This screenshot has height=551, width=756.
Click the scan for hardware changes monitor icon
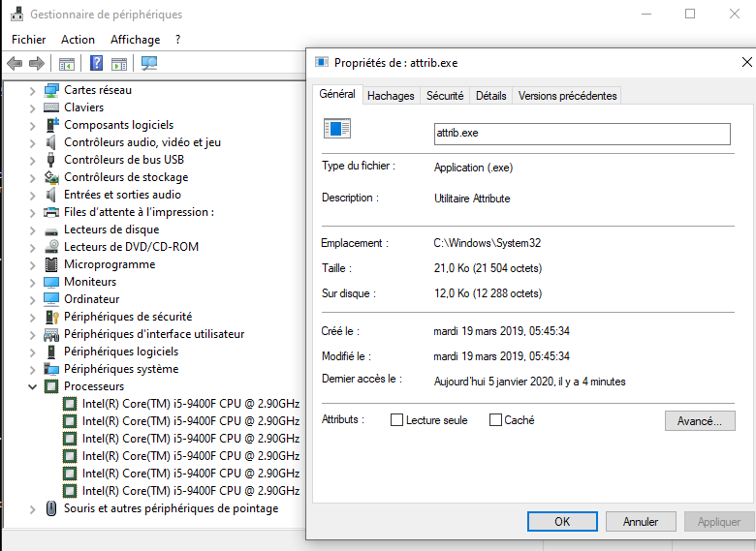click(x=149, y=63)
